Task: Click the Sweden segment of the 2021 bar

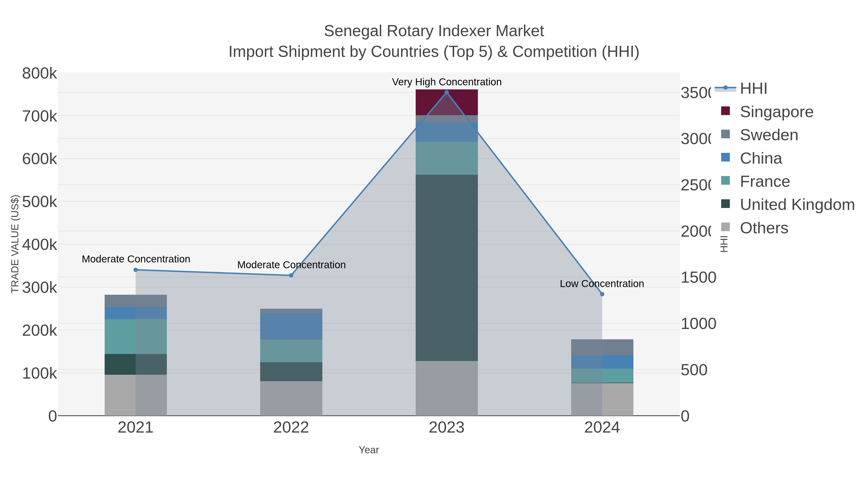Action: click(x=136, y=301)
